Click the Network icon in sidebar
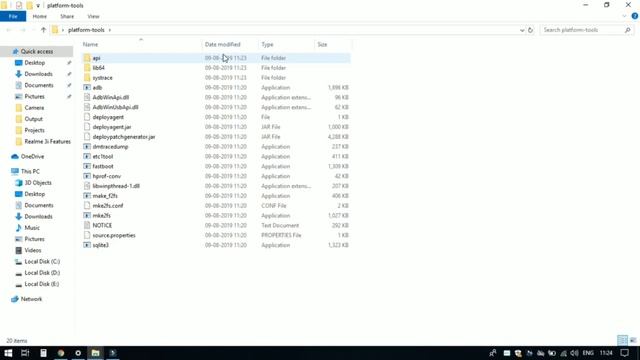This screenshot has width=640, height=360. (x=15, y=299)
